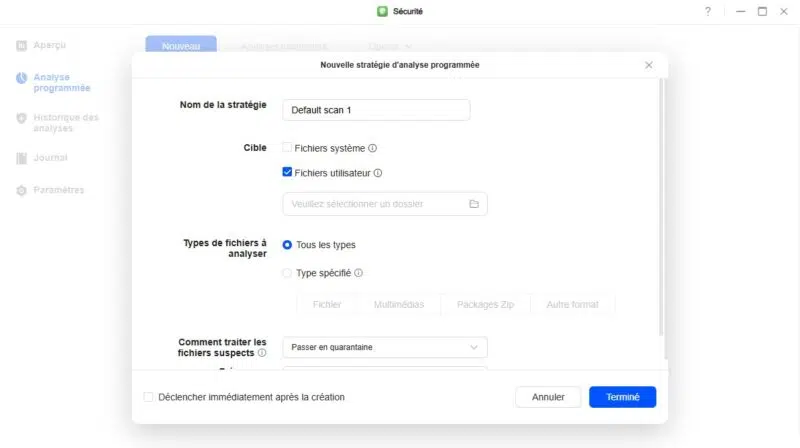This screenshot has height=448, width=800.
Task: Click the folder browse icon in folder field
Action: pyautogui.click(x=474, y=204)
